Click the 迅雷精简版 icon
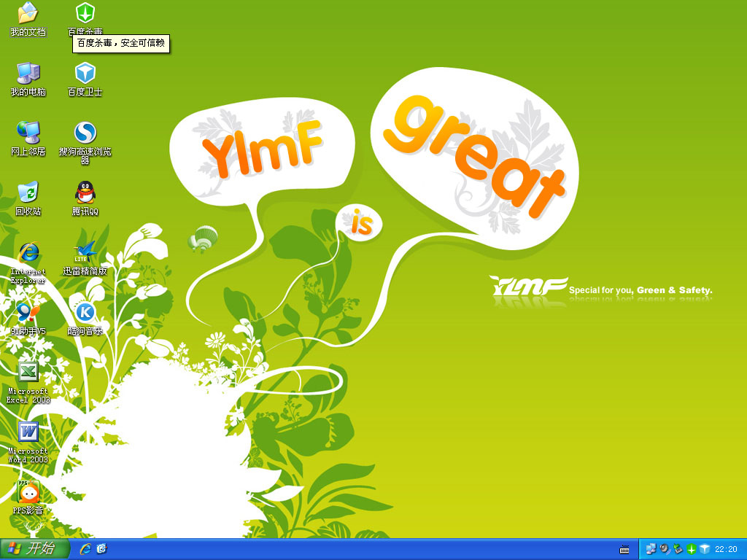 (x=85, y=252)
